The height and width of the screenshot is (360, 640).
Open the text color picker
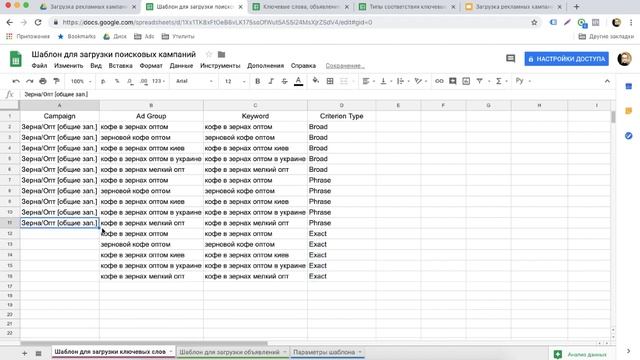pos(298,81)
